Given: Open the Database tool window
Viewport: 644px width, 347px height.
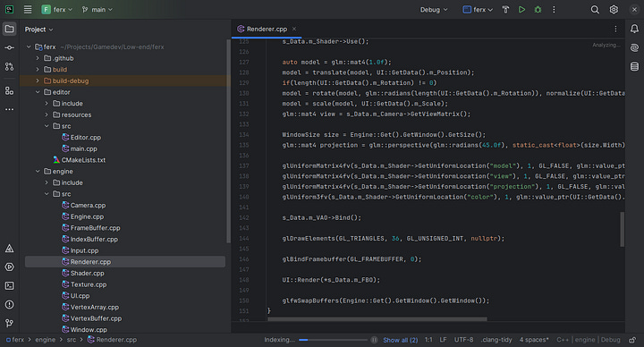Looking at the screenshot, I should click(x=634, y=66).
